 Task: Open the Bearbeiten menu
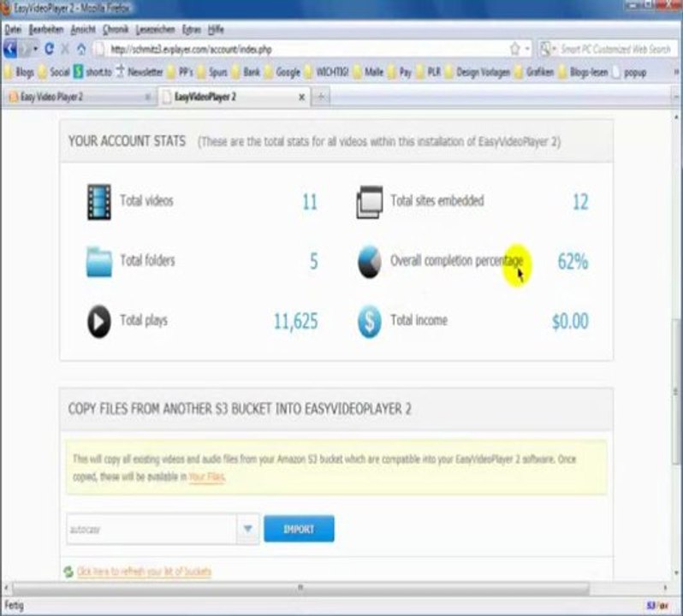click(x=46, y=29)
